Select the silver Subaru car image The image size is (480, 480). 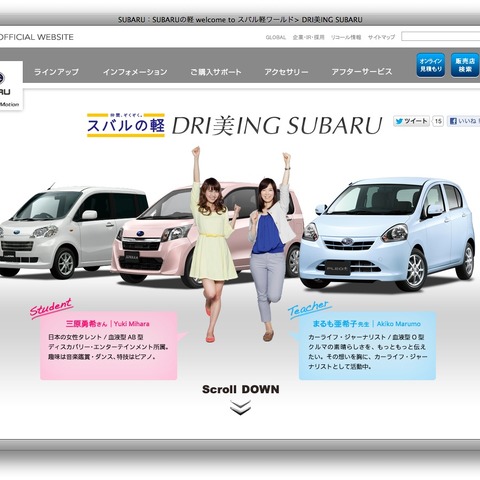coord(72,232)
